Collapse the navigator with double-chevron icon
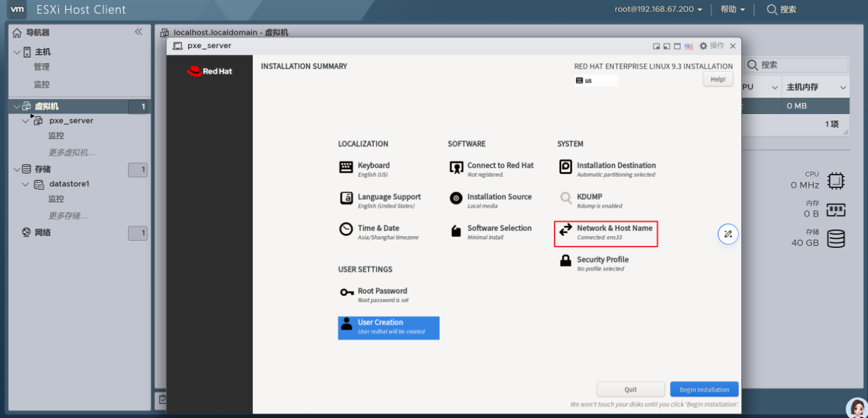 tap(139, 32)
